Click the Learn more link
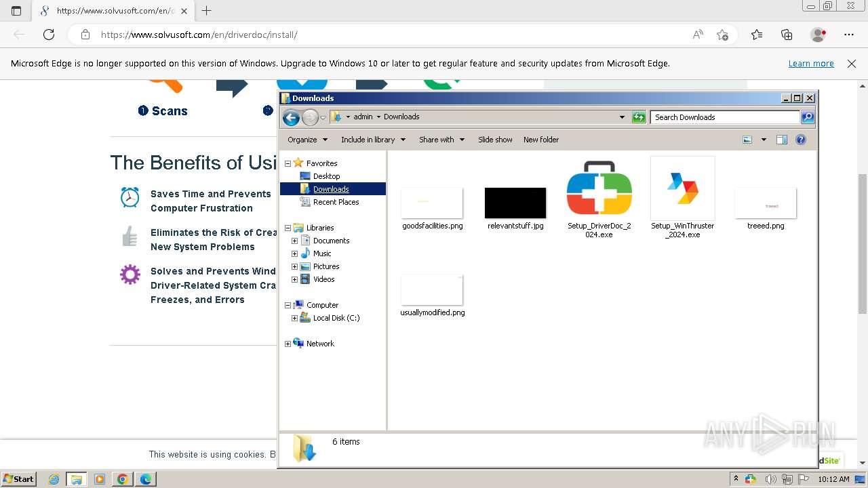The height and width of the screenshot is (488, 868). pyautogui.click(x=811, y=64)
